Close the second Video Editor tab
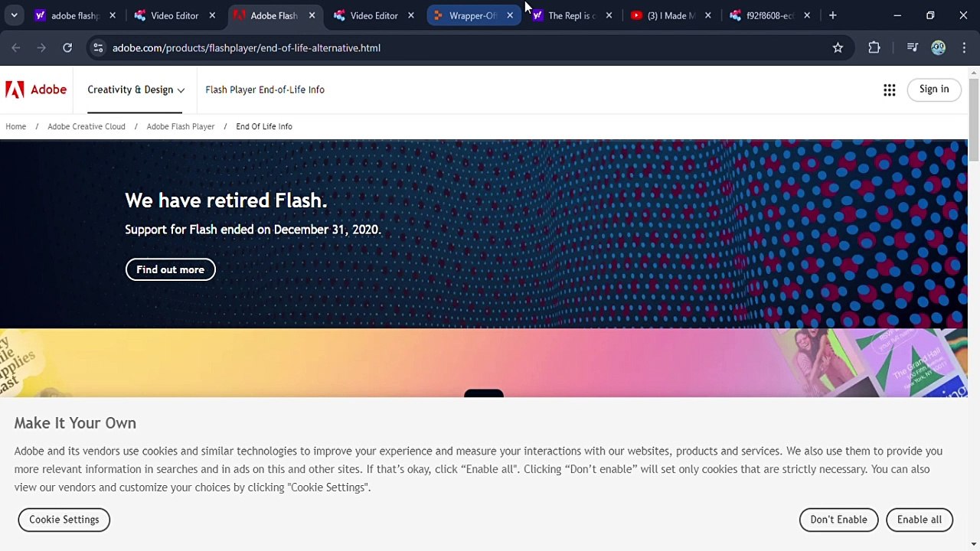980x551 pixels. click(411, 15)
